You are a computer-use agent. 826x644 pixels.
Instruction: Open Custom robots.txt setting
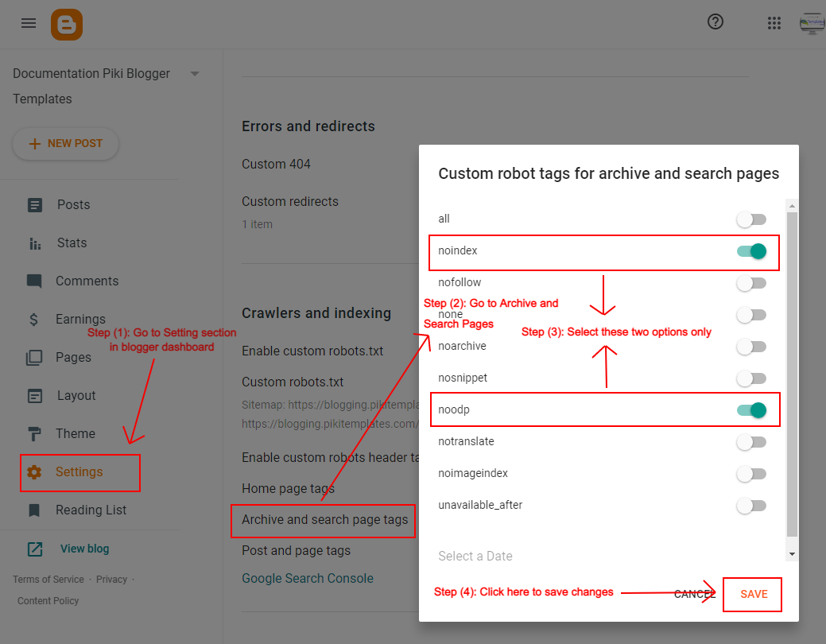pos(293,382)
